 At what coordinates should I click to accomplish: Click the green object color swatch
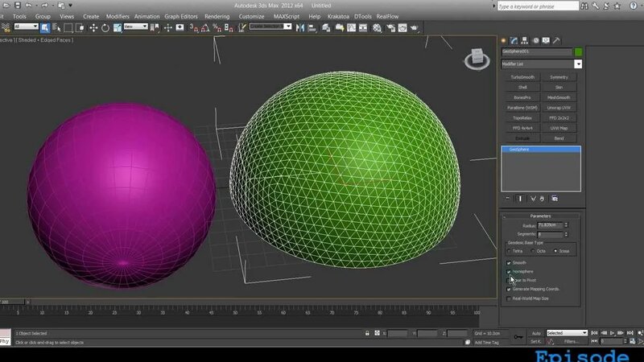point(578,51)
